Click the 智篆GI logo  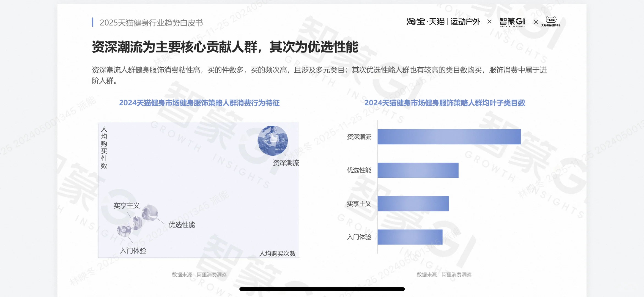click(x=512, y=22)
